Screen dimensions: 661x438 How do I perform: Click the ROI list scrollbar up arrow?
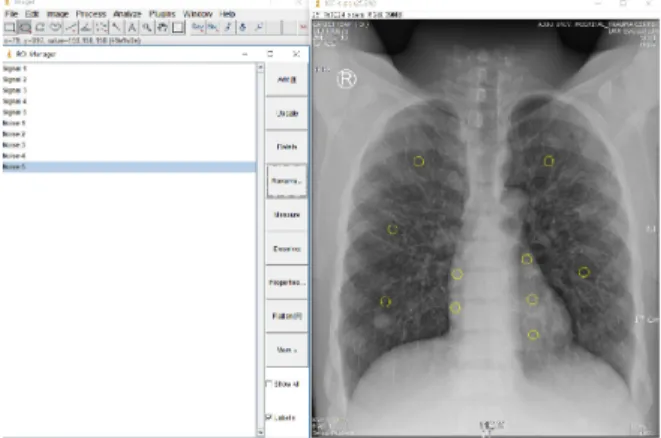coord(261,67)
